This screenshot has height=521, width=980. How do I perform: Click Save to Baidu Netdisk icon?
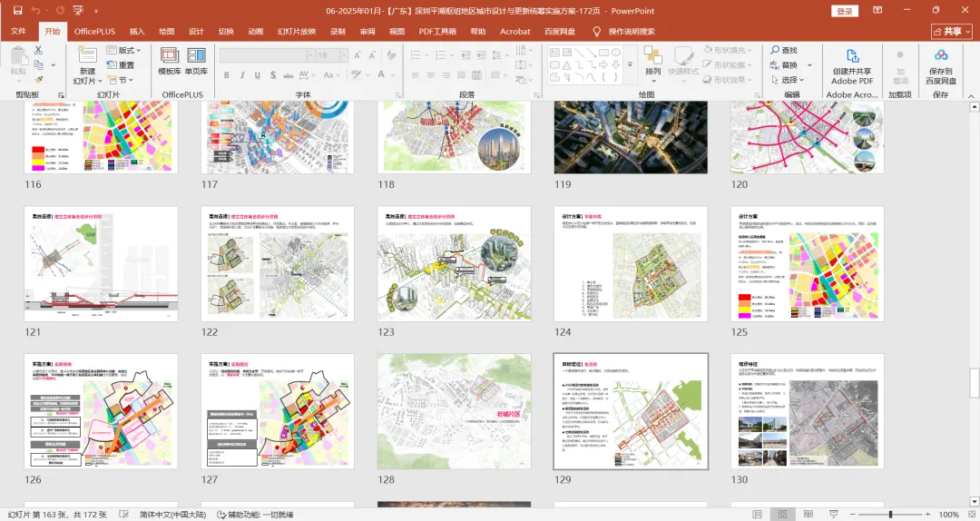click(941, 67)
